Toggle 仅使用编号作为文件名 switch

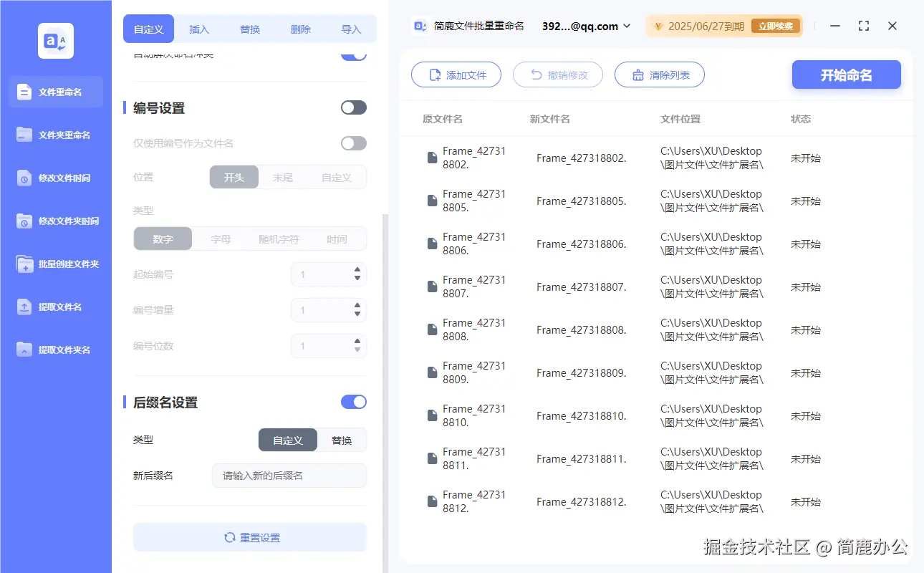tap(354, 143)
